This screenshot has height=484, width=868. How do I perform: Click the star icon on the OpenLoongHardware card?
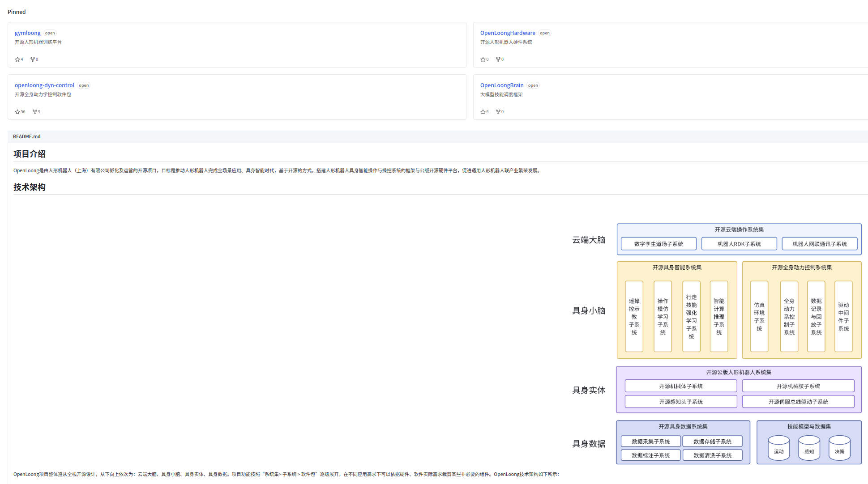(483, 59)
